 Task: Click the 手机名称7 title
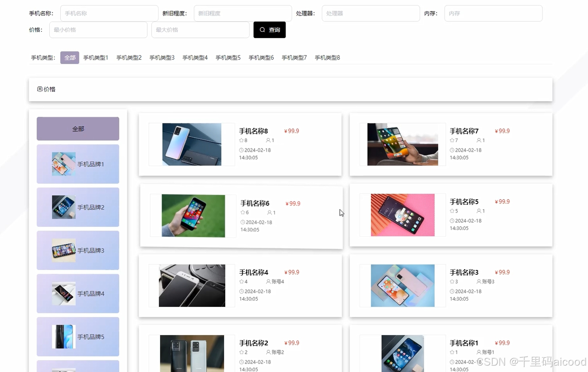464,131
